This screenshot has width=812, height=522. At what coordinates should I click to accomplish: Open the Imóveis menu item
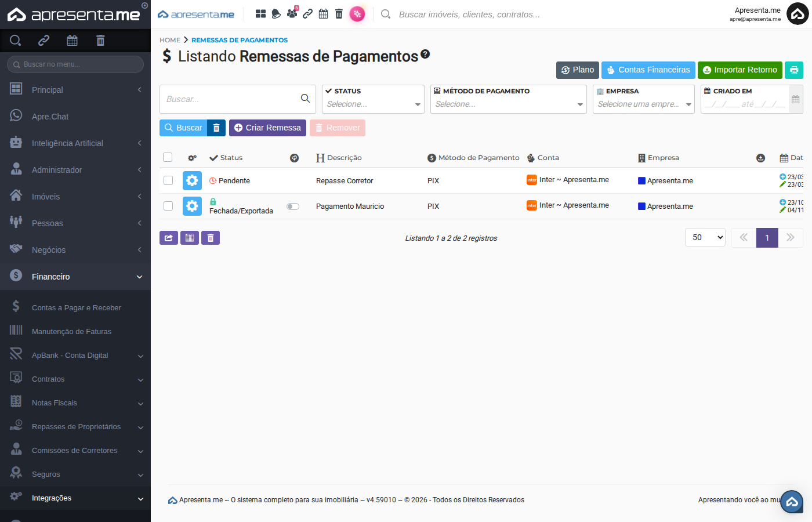pos(75,197)
